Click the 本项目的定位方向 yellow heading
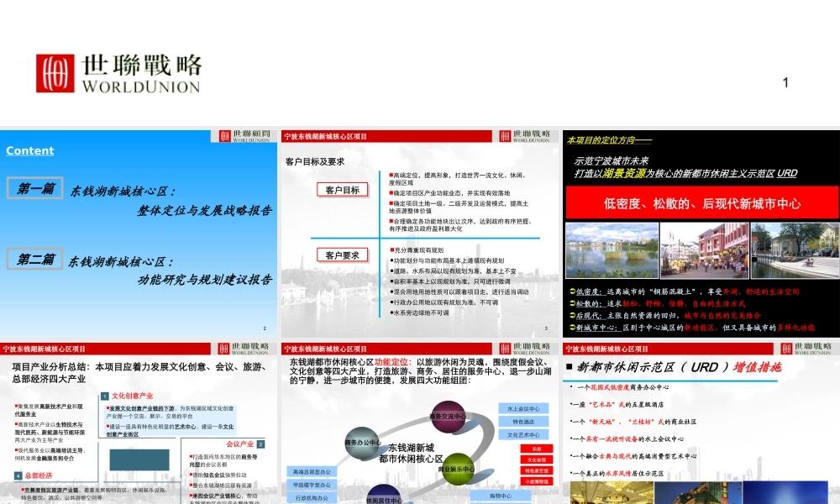The width and height of the screenshot is (840, 504). click(x=609, y=140)
